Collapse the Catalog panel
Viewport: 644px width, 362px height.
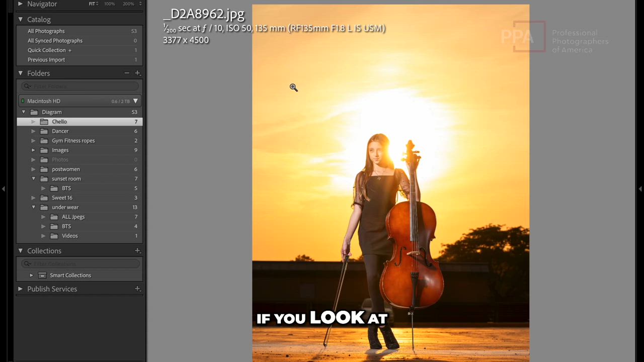(21, 20)
